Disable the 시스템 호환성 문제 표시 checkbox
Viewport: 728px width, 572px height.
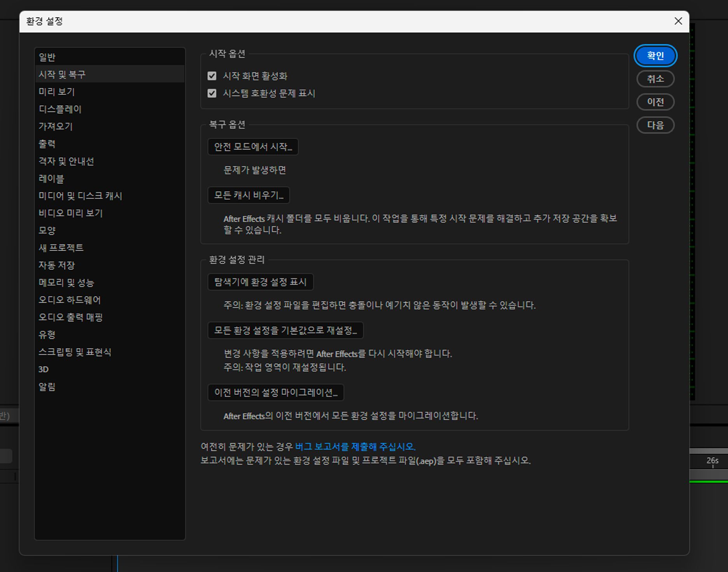point(212,93)
